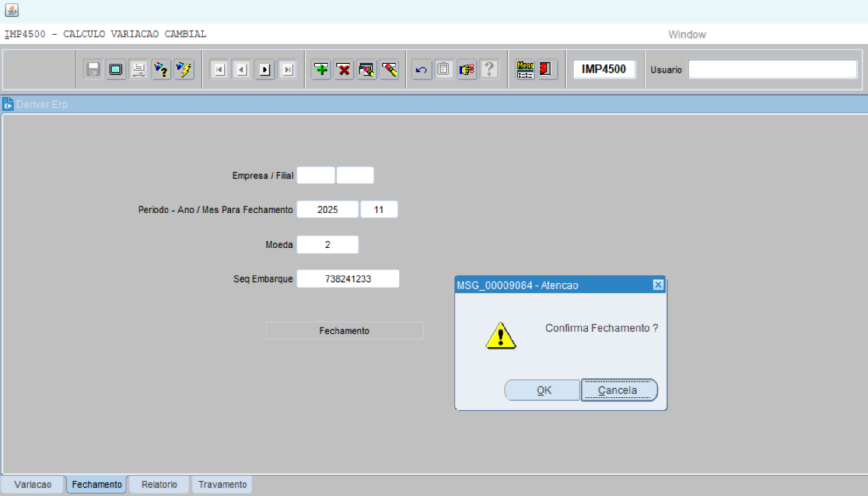Select the Travamento tab
Screen dimensions: 868x496
[x=222, y=484]
